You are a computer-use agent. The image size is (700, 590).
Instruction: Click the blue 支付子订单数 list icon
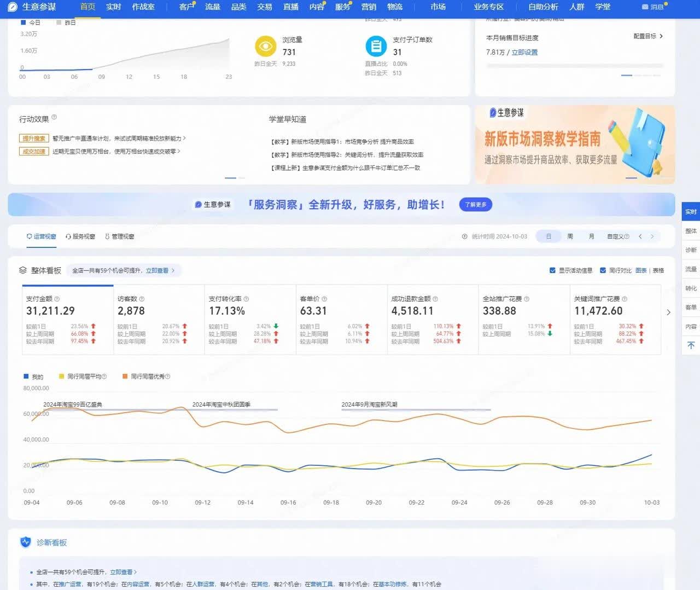(x=376, y=46)
